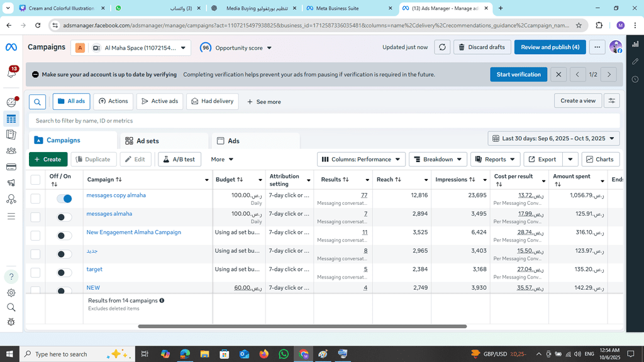Open billing card icon in sidebar
This screenshot has width=644, height=362.
tap(11, 167)
